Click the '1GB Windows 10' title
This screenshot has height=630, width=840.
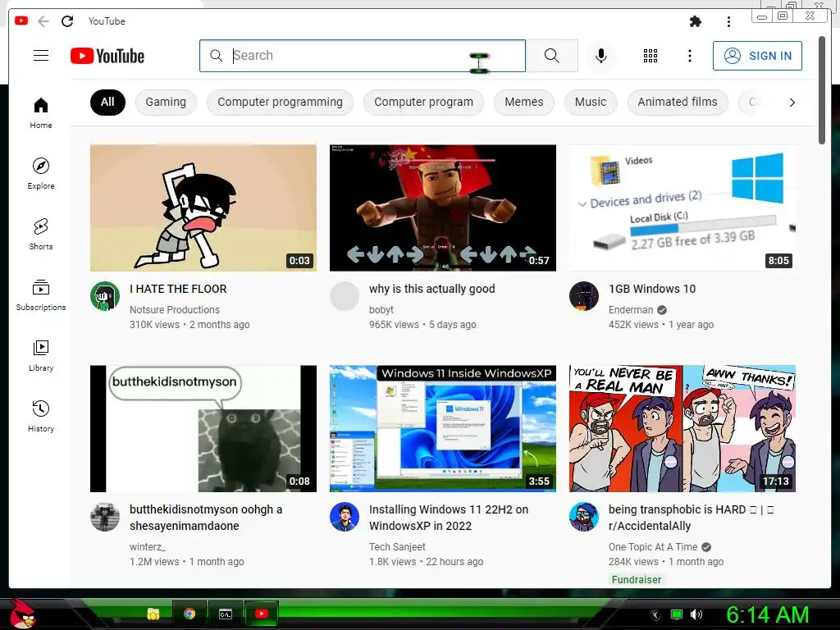click(x=652, y=289)
